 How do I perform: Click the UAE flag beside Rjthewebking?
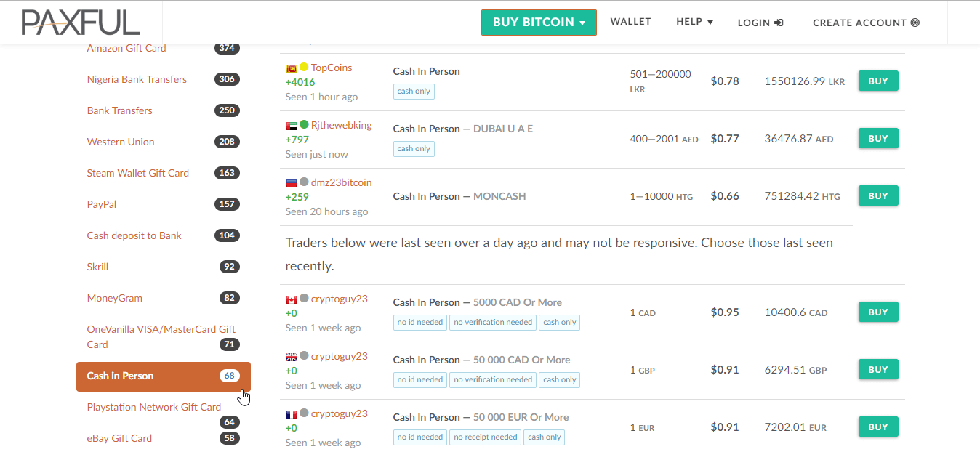pyautogui.click(x=291, y=125)
